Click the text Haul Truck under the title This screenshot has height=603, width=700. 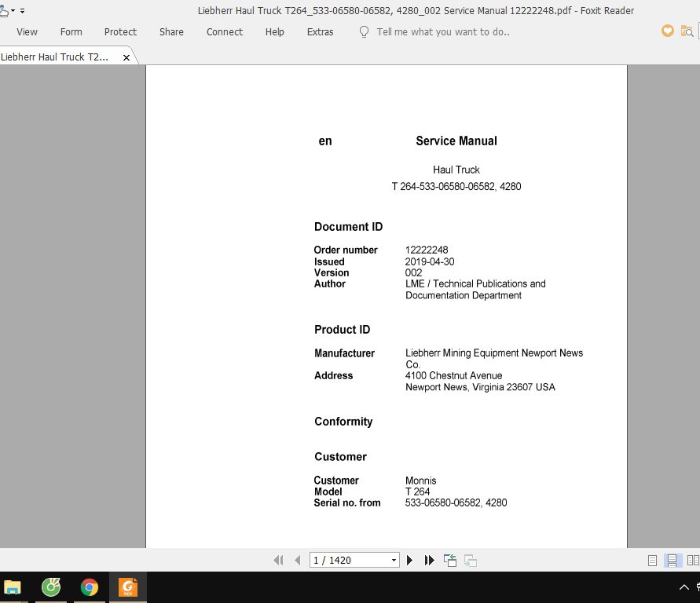click(x=456, y=170)
